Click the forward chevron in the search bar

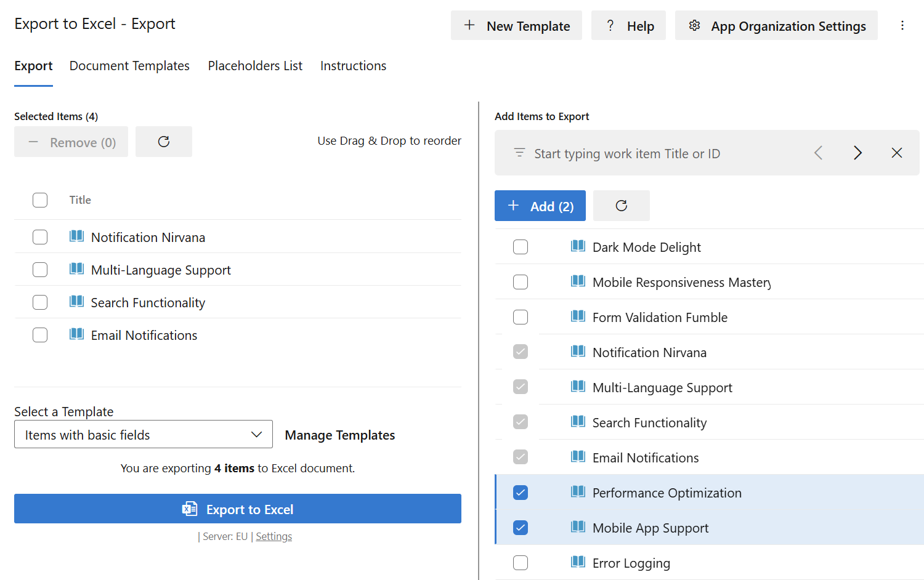(x=857, y=153)
